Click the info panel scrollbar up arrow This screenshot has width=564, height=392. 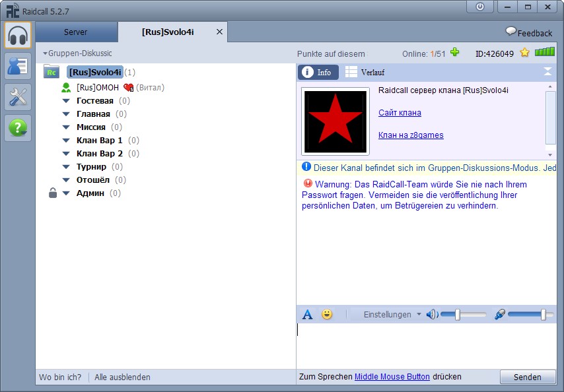tap(550, 86)
